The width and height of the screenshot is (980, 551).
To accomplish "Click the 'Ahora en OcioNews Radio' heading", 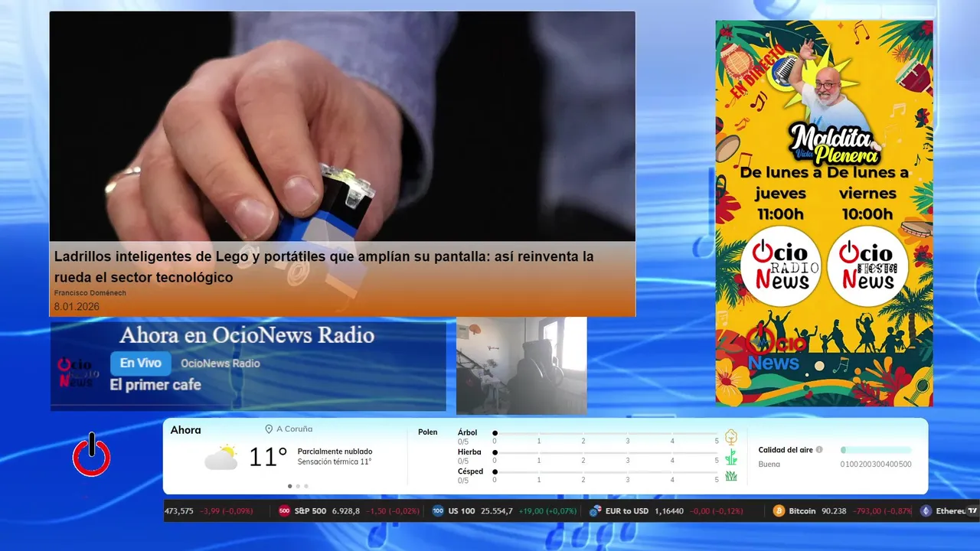I will 247,335.
